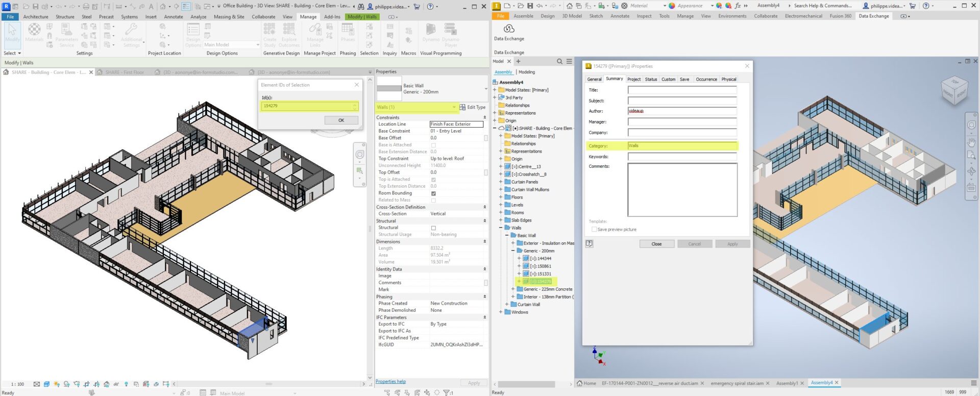
Task: Switch to the Assembly1 document tab
Action: 787,383
